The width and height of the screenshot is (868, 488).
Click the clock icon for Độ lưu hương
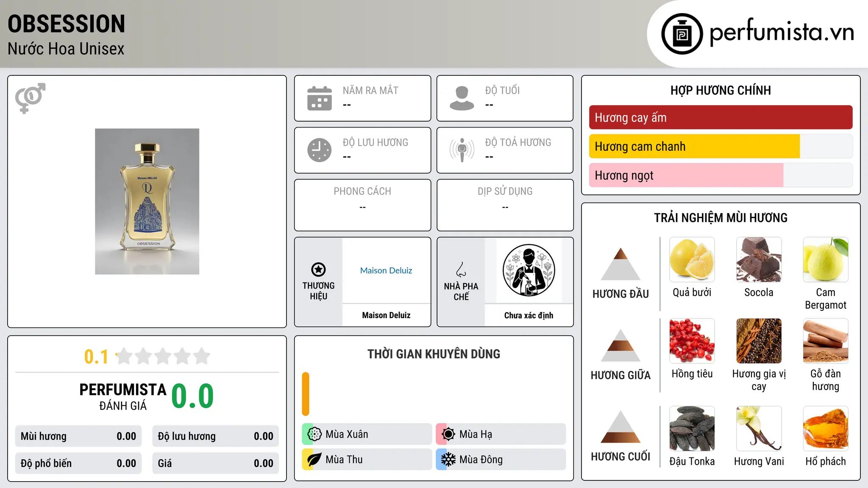(x=320, y=150)
